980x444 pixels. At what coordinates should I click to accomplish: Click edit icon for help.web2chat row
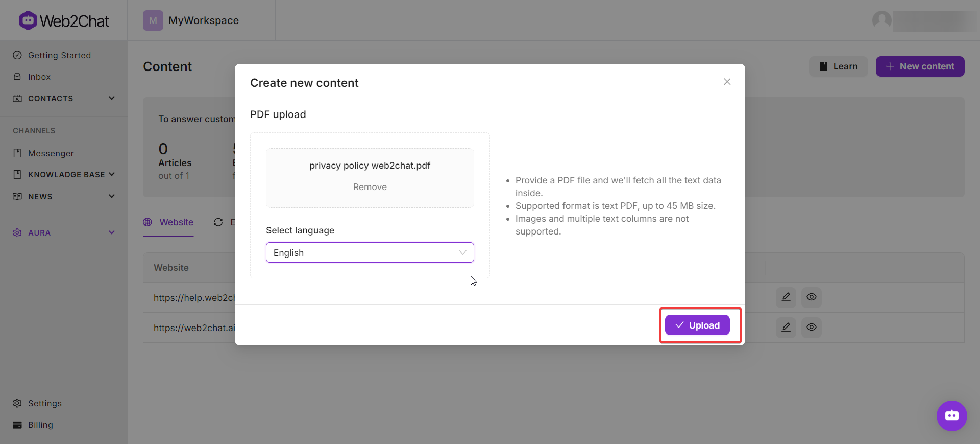(786, 297)
